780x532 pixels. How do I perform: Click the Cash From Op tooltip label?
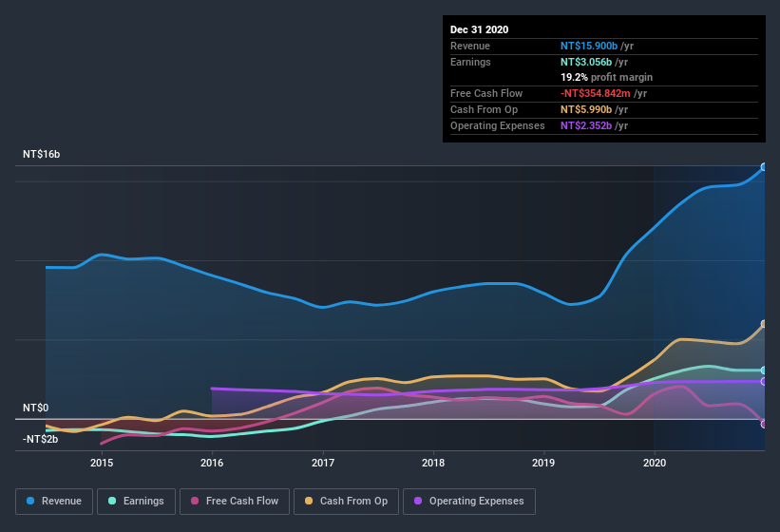point(484,109)
